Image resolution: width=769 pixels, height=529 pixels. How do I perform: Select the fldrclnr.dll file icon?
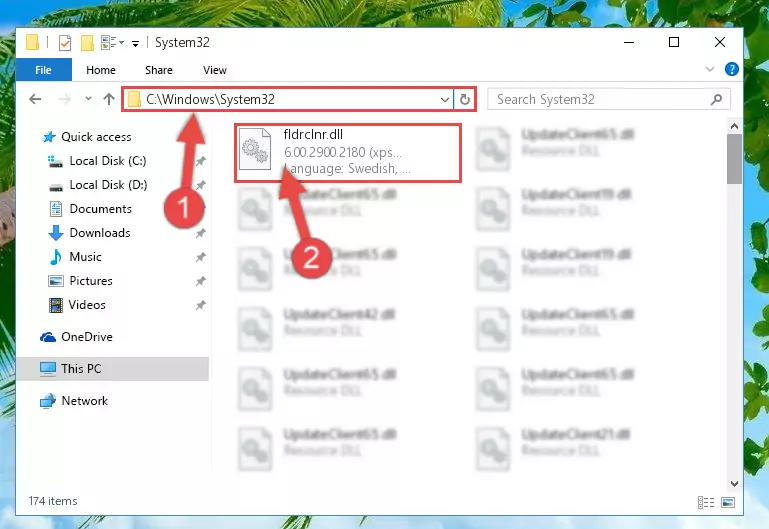coord(255,149)
